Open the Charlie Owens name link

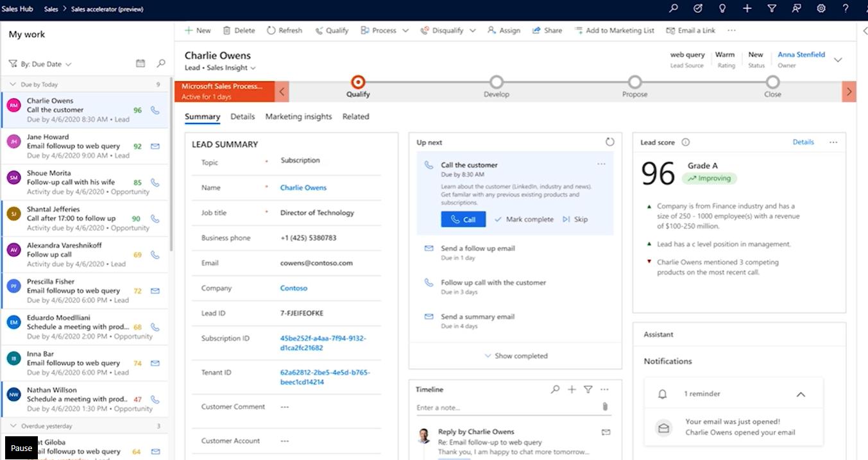(303, 188)
